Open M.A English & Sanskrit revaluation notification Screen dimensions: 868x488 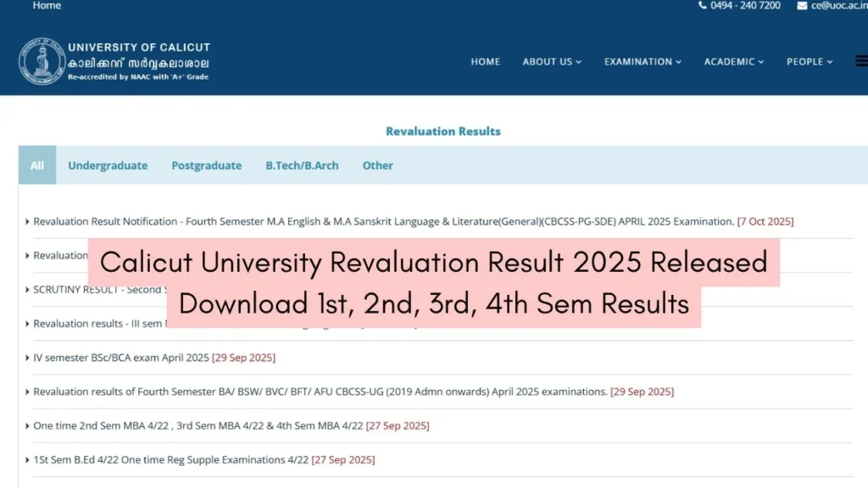click(x=383, y=222)
